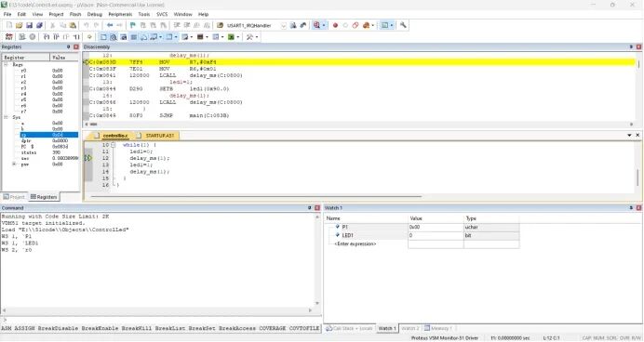Screen dimensions: 644x342
Task: Switch to the Watch 2 tab
Action: click(x=409, y=328)
